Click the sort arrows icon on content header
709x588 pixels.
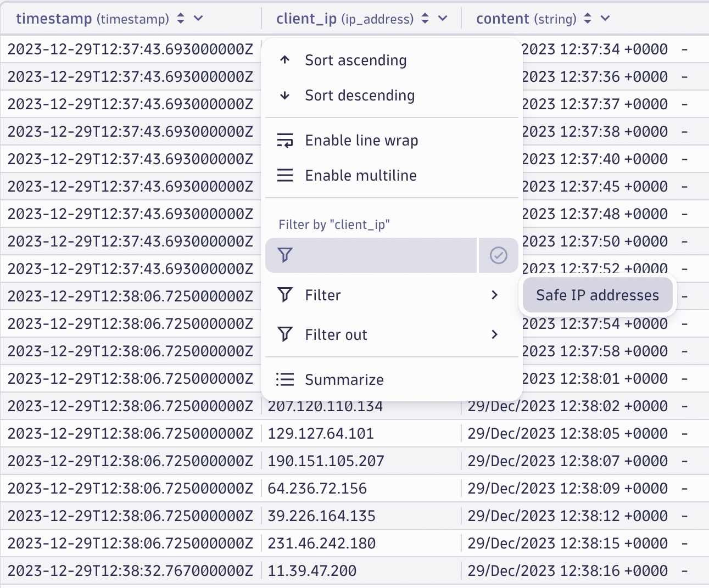click(x=587, y=18)
